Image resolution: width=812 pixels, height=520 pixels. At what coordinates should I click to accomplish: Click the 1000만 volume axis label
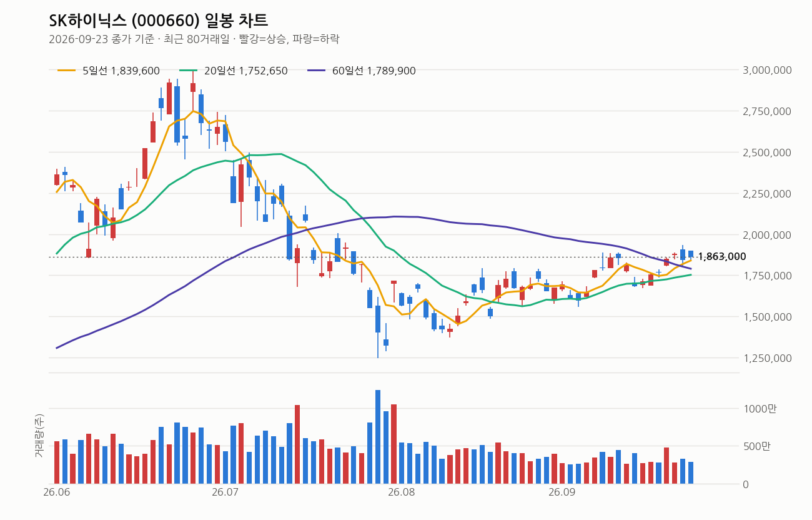760,409
